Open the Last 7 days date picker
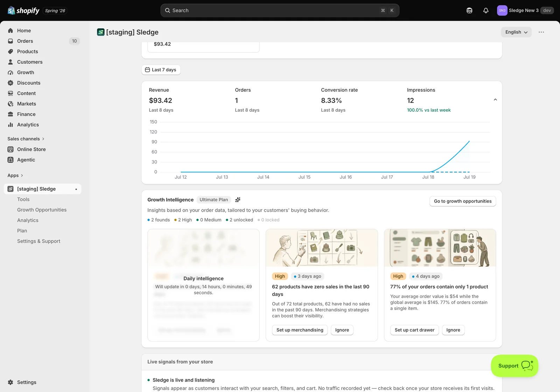The height and width of the screenshot is (392, 560). tap(161, 70)
